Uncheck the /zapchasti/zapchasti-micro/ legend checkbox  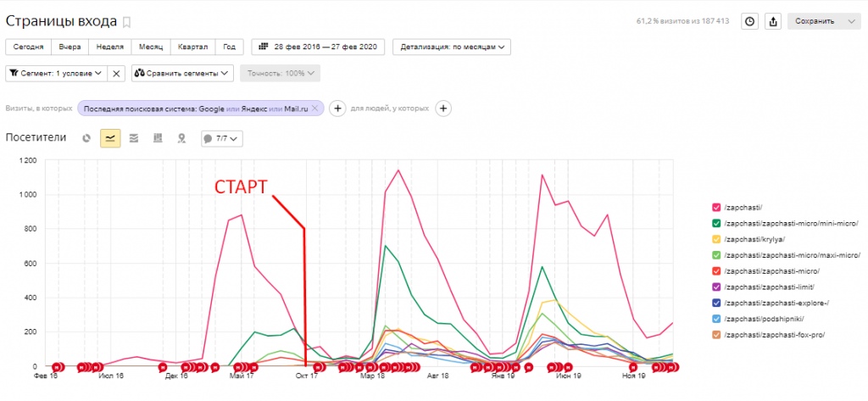coord(715,270)
